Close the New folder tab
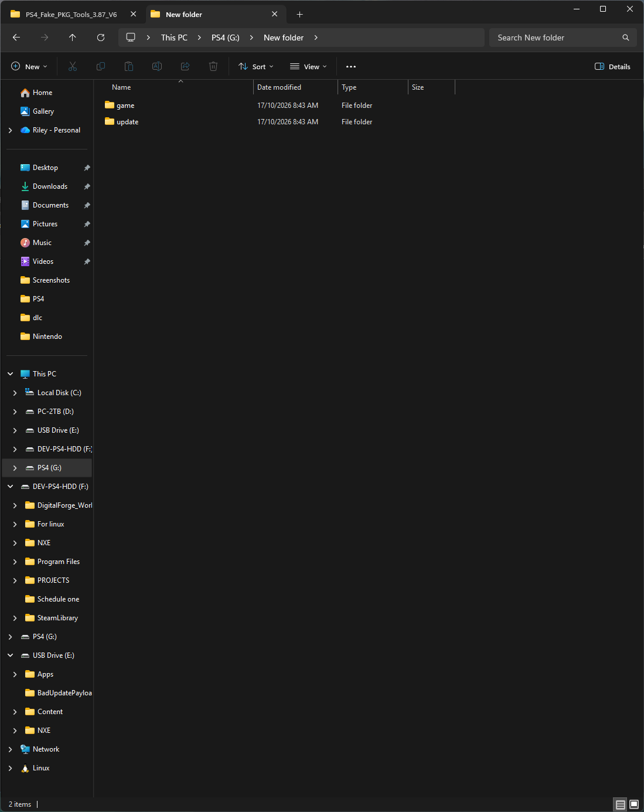 click(x=275, y=14)
